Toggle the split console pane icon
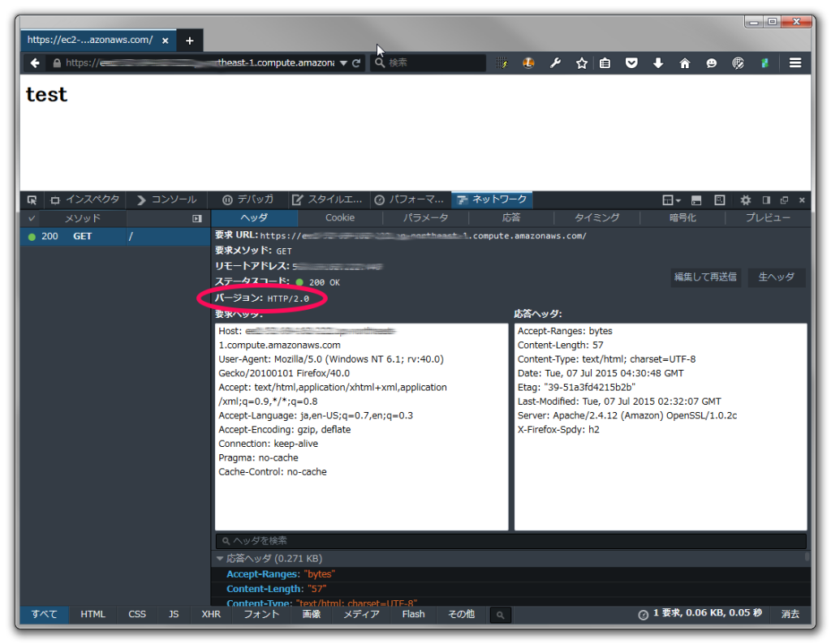This screenshot has height=644, width=831. coord(695,200)
